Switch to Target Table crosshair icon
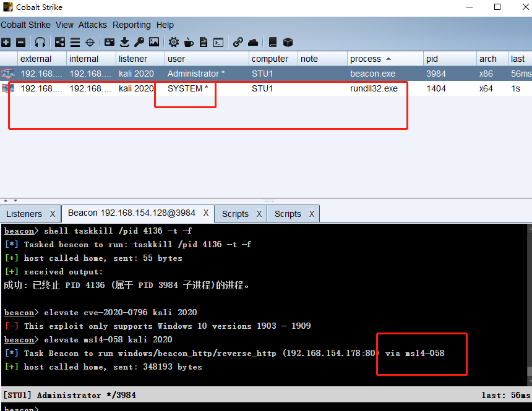Screen dimensions: 532x411 click(x=90, y=43)
